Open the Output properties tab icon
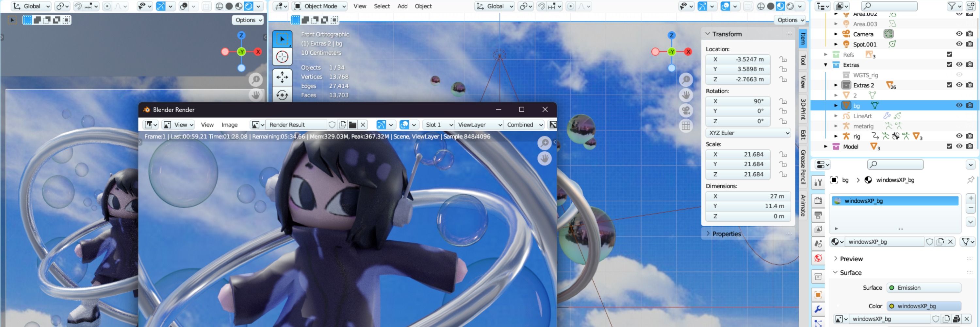980x327 pixels. pyautogui.click(x=818, y=215)
